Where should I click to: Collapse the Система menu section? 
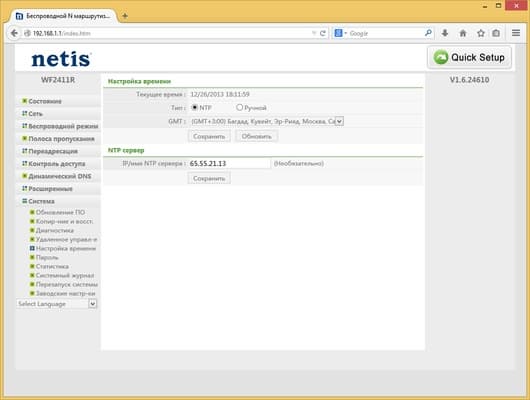pos(38,201)
